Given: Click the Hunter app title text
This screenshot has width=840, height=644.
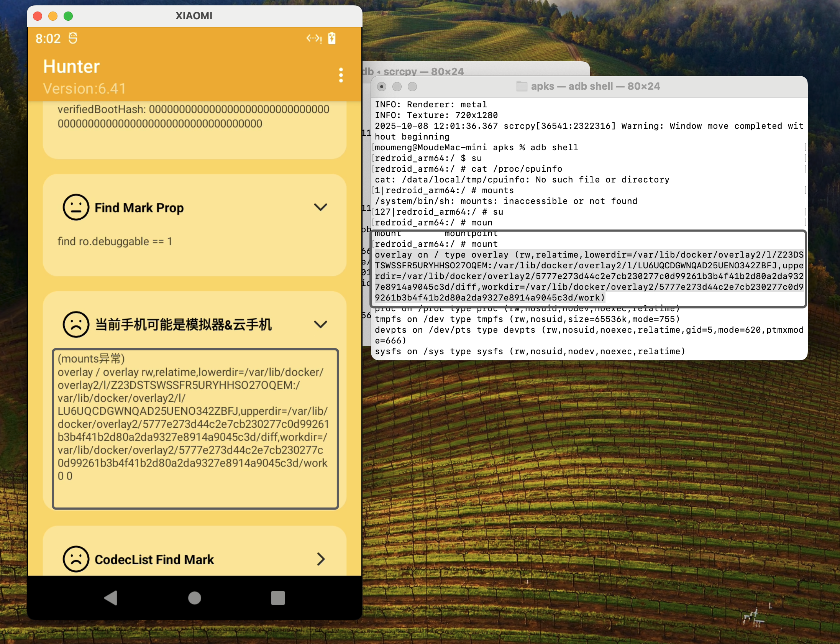Looking at the screenshot, I should (71, 66).
